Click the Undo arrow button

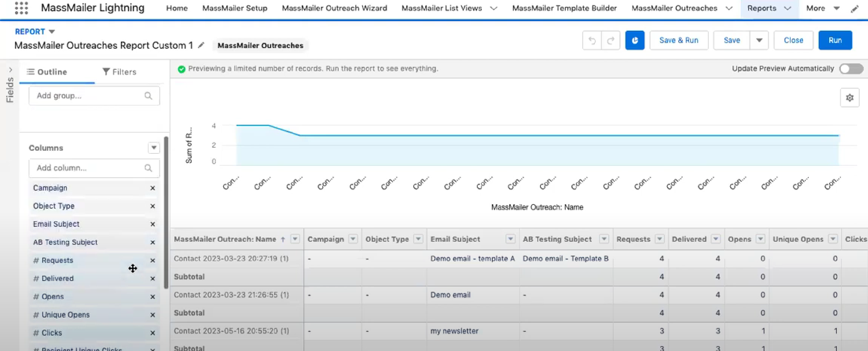click(592, 40)
